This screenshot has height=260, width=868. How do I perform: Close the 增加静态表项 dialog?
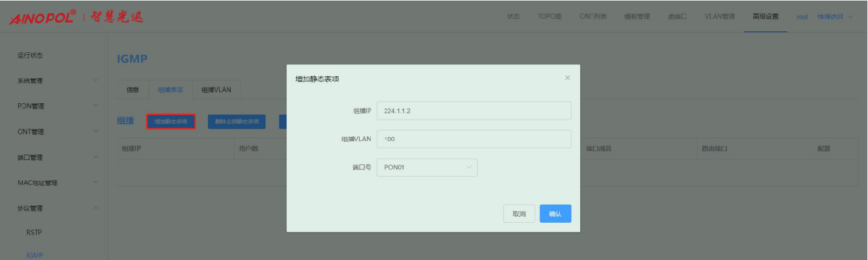click(568, 78)
